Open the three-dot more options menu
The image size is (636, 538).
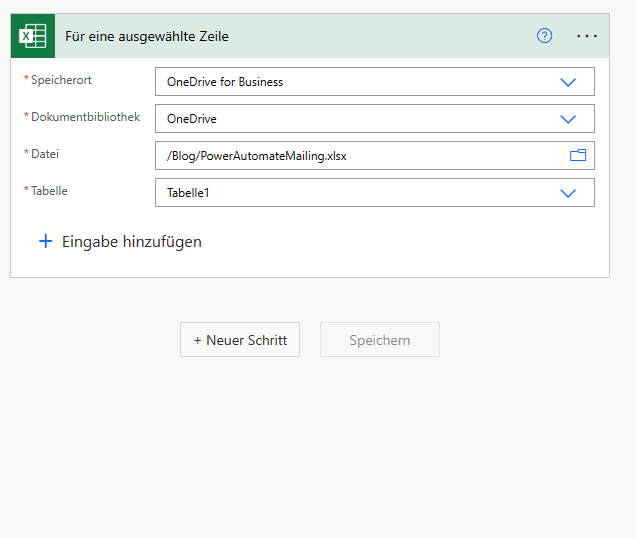(587, 36)
